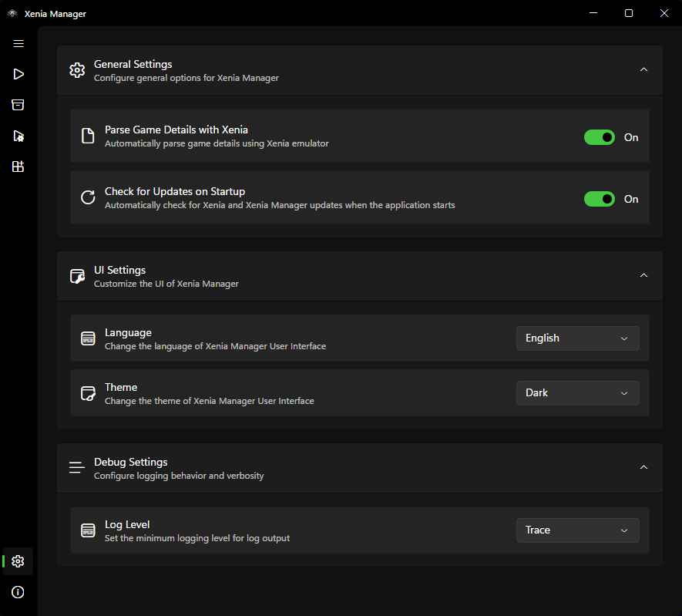Click the Language row icon
This screenshot has width=682, height=616.
point(88,338)
